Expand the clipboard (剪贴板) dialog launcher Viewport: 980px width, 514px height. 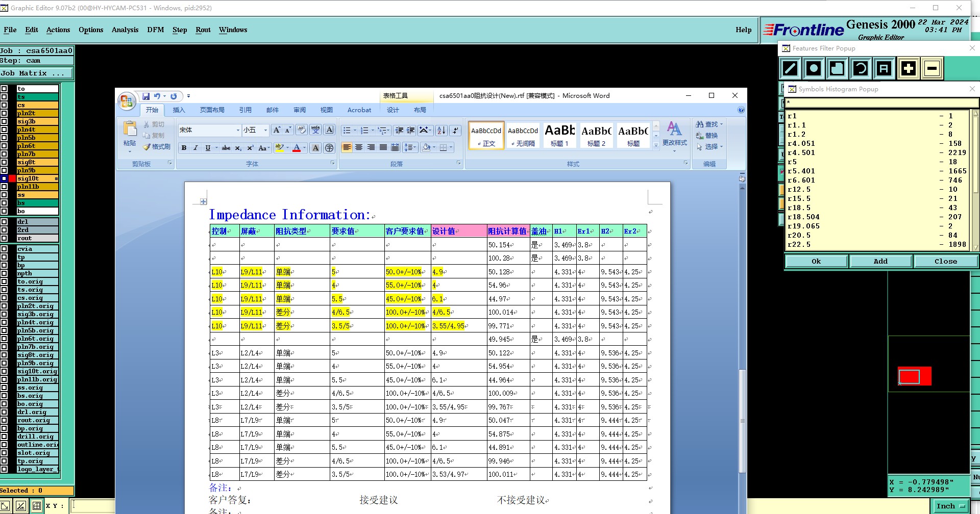pyautogui.click(x=170, y=163)
